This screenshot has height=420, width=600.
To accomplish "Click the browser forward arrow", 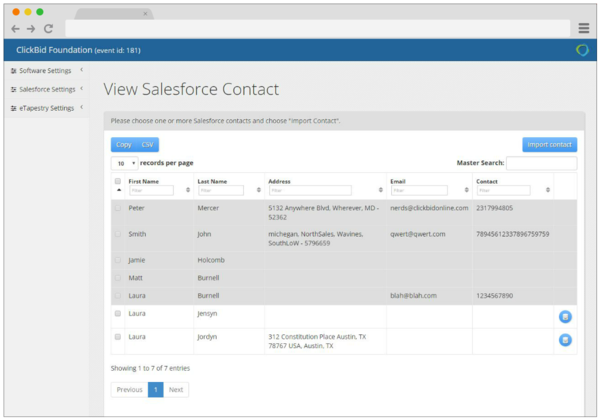I will tap(31, 29).
